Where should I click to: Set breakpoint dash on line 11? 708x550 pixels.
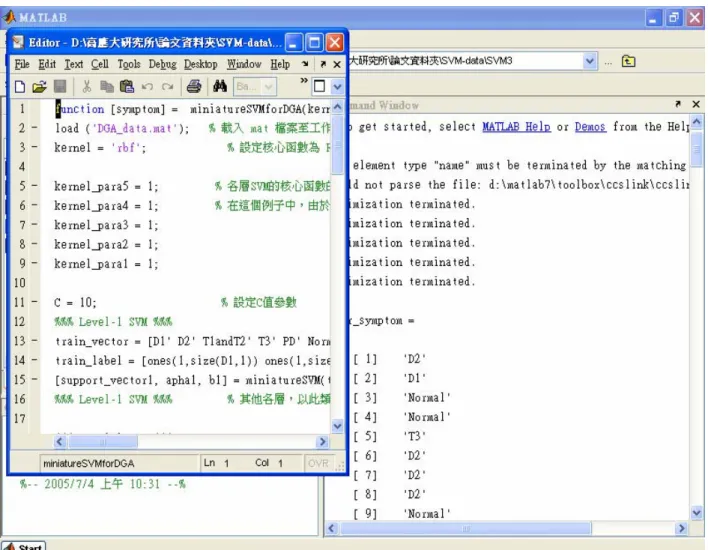[34, 301]
